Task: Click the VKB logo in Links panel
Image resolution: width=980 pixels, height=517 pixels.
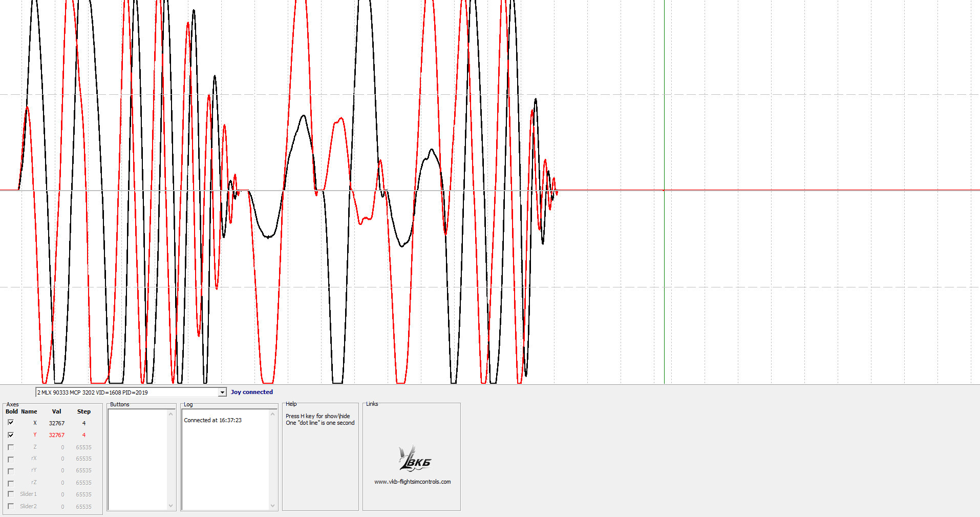Action: (415, 459)
